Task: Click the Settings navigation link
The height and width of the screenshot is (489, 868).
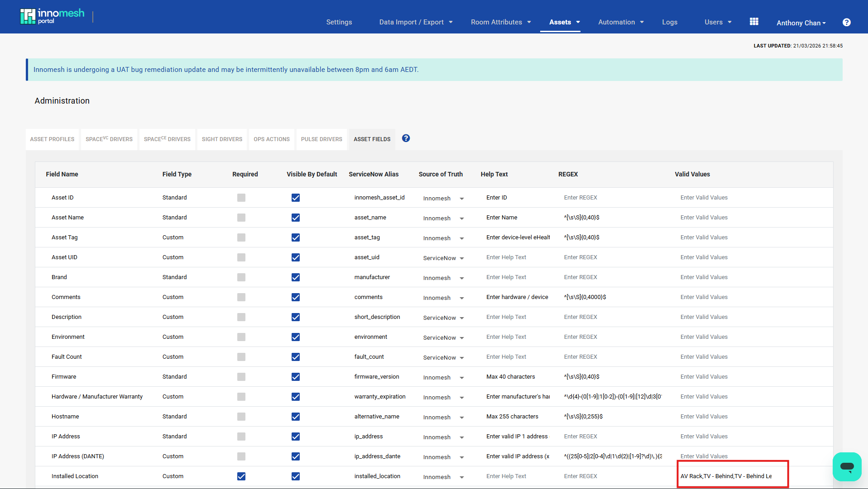Action: click(339, 22)
